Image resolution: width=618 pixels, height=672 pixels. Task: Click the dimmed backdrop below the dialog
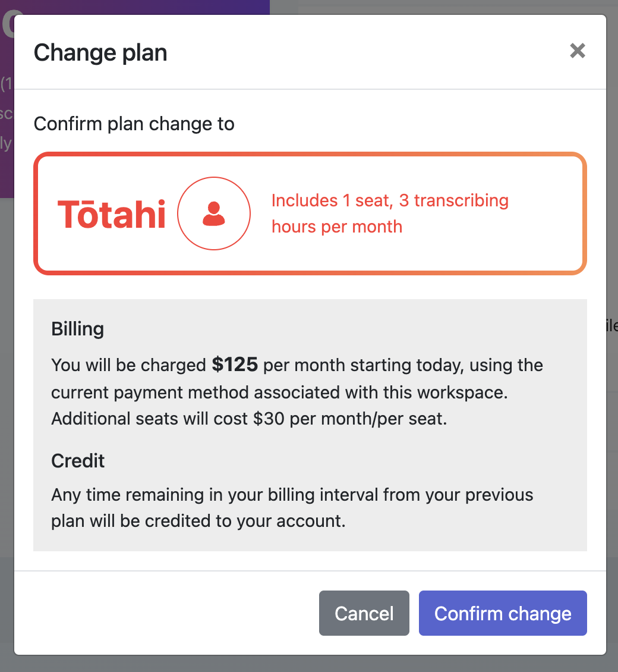[x=309, y=664]
